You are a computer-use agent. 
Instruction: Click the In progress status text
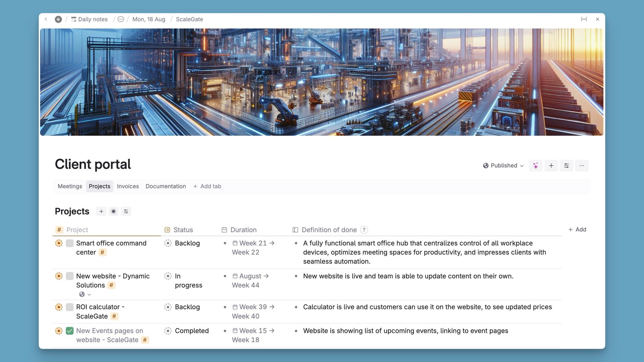tap(189, 281)
